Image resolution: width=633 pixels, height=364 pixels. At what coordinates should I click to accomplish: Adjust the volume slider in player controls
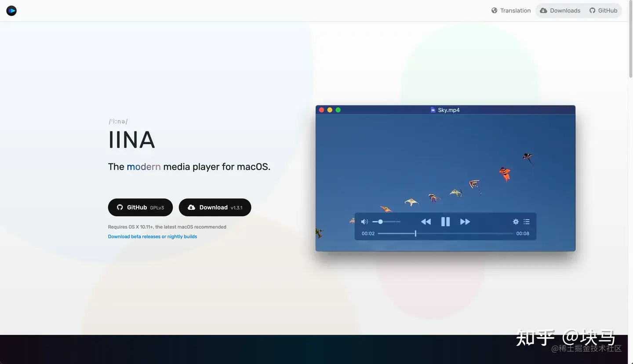click(386, 222)
